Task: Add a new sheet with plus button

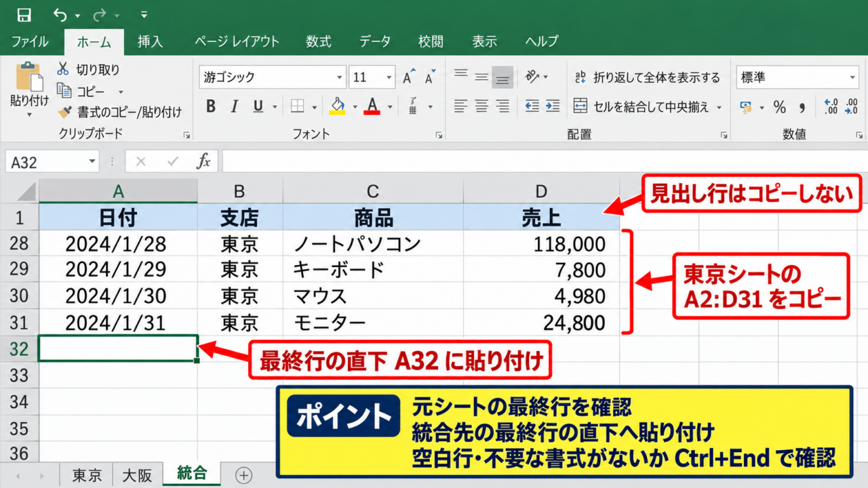Action: [243, 475]
